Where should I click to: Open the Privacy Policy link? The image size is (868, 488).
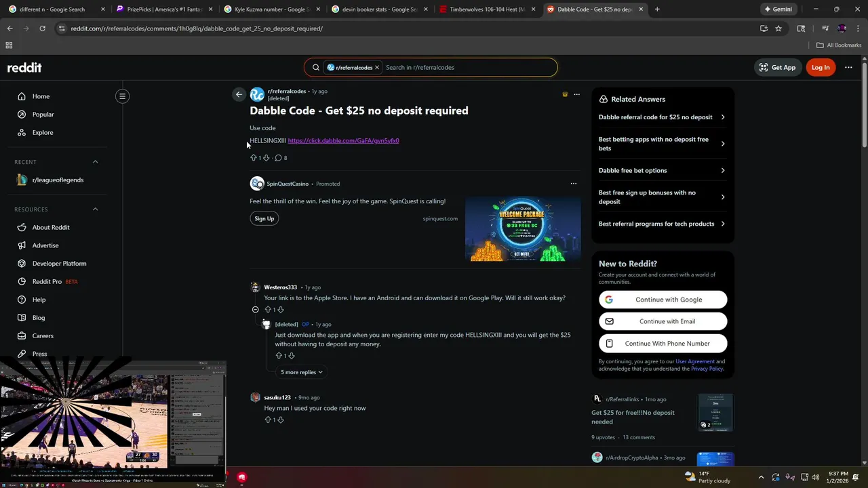coord(707,369)
